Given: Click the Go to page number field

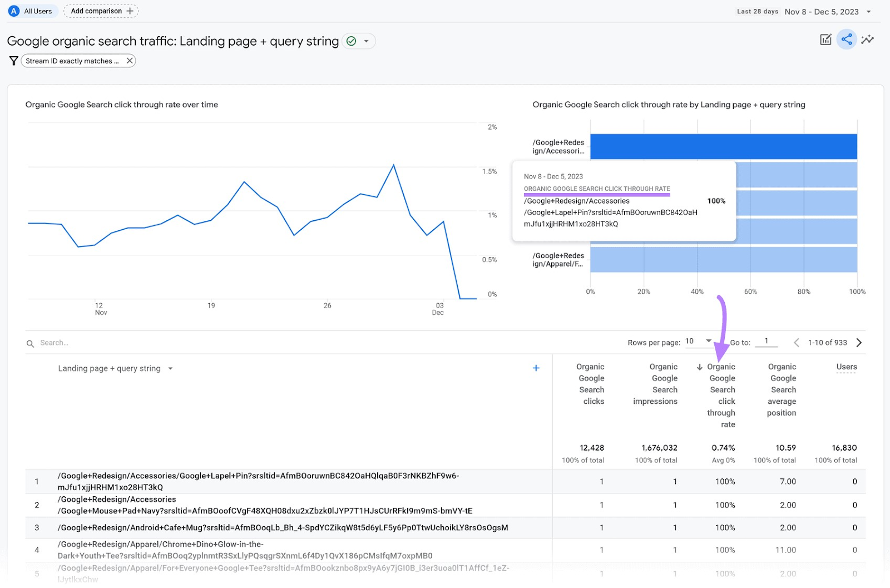Looking at the screenshot, I should (767, 342).
